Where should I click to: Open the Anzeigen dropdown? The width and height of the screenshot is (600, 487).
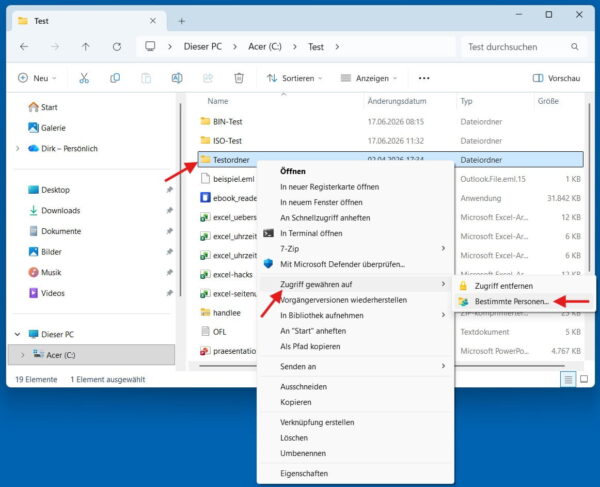369,78
